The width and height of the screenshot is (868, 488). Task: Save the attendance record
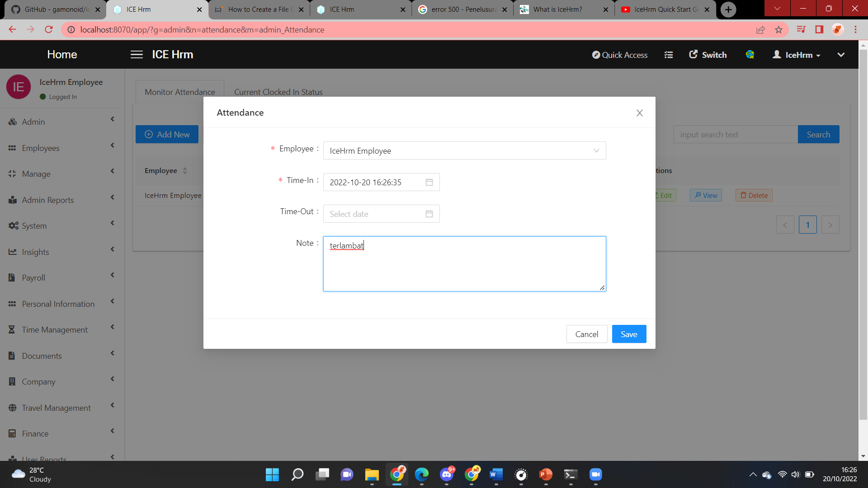coord(628,334)
